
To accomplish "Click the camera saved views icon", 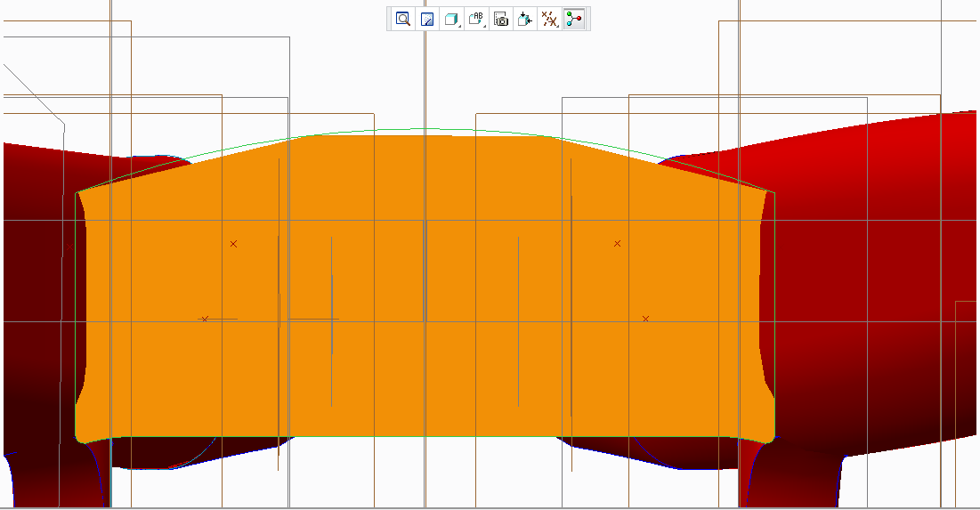I will coord(500,20).
